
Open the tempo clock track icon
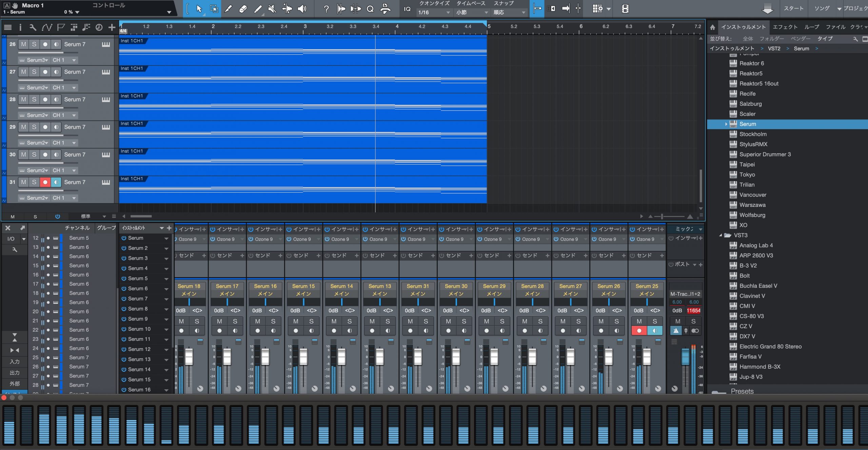99,27
